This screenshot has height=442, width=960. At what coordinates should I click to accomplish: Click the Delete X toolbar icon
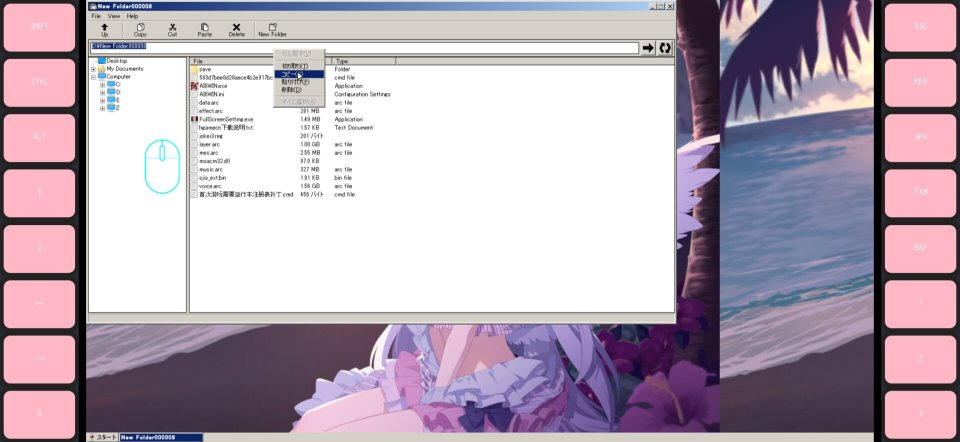236,28
